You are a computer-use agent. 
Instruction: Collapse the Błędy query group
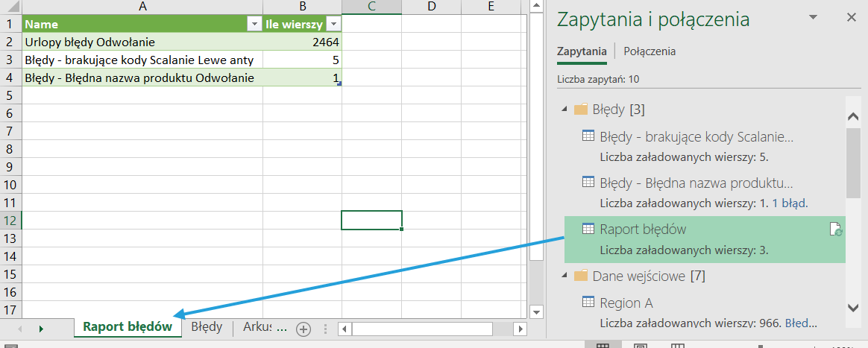(564, 110)
